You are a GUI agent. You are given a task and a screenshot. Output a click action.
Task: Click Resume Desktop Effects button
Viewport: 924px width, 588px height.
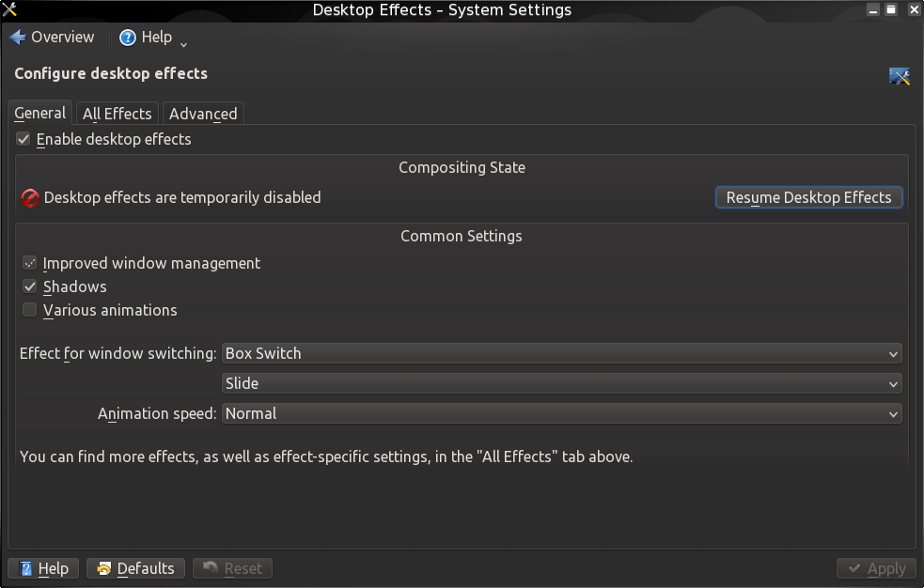point(808,198)
